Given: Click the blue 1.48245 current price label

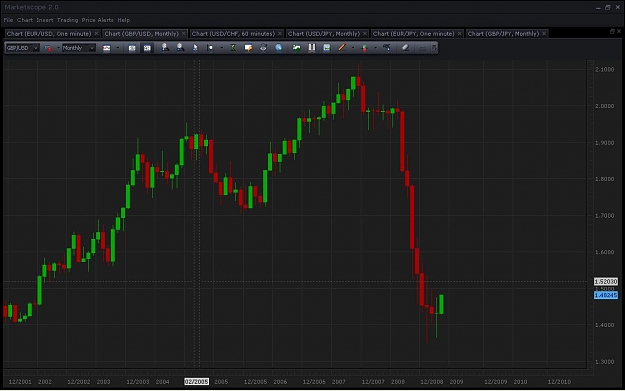Looking at the screenshot, I should [605, 295].
